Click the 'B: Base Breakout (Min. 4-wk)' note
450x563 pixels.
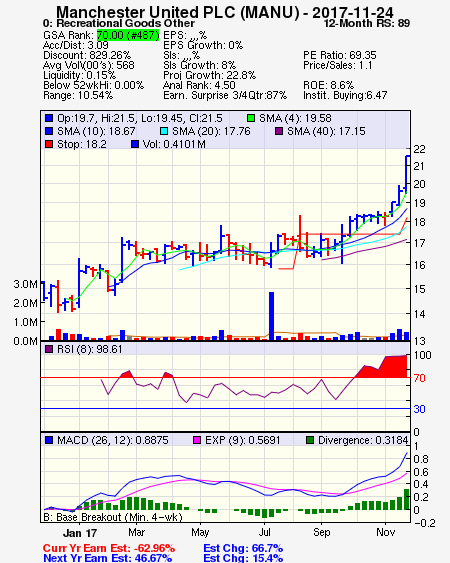113,517
